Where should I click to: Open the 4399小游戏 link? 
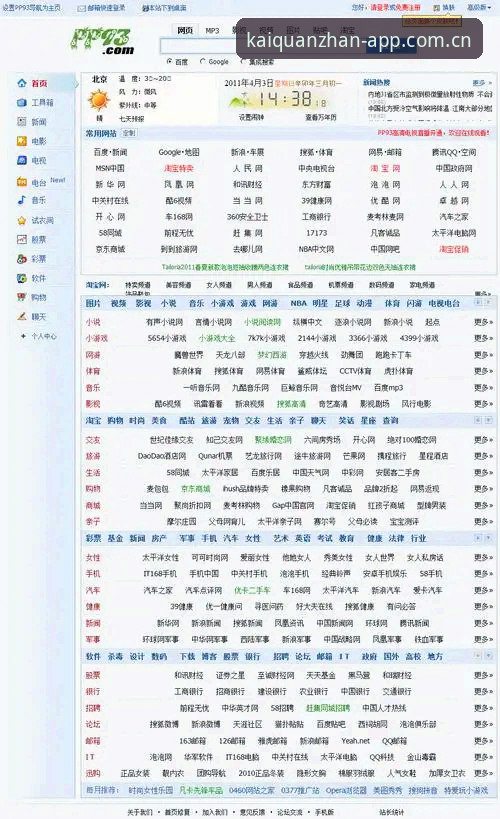419,338
